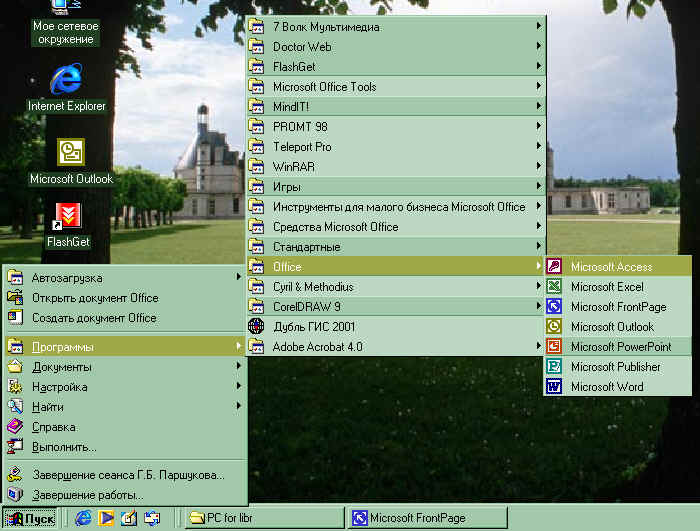Click the Найти magnifier icon

point(15,407)
